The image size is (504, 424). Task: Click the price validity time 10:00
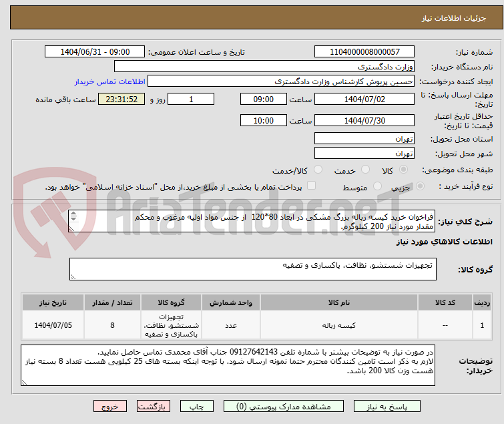pos(264,121)
